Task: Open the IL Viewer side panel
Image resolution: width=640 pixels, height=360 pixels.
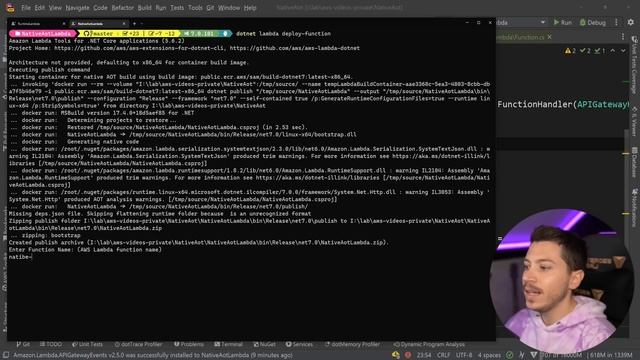Action: (x=635, y=121)
